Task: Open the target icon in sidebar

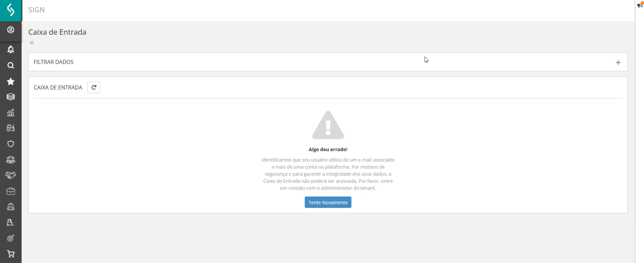Action: click(11, 238)
